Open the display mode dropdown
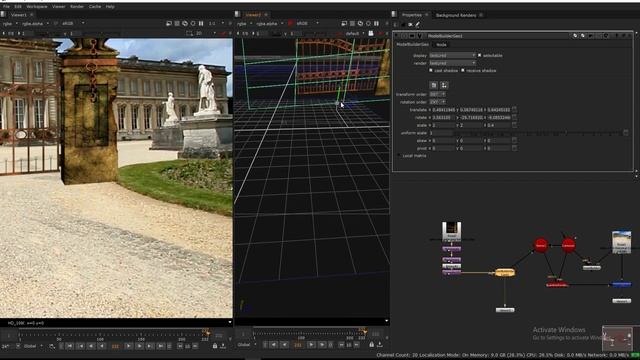This screenshot has width=640, height=360. tap(452, 55)
